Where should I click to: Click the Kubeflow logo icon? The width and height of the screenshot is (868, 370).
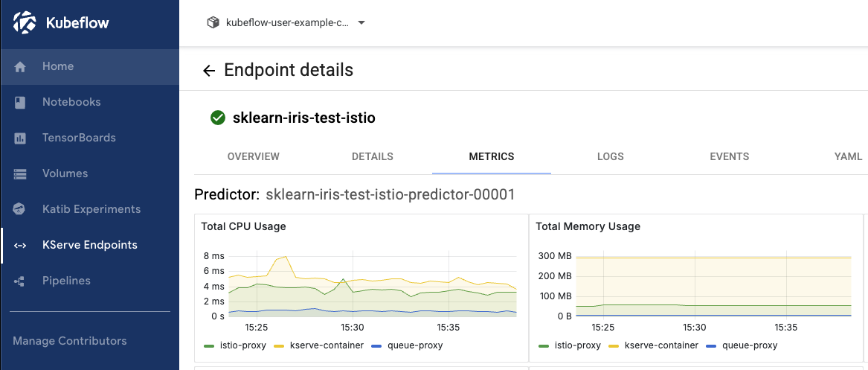tap(25, 23)
